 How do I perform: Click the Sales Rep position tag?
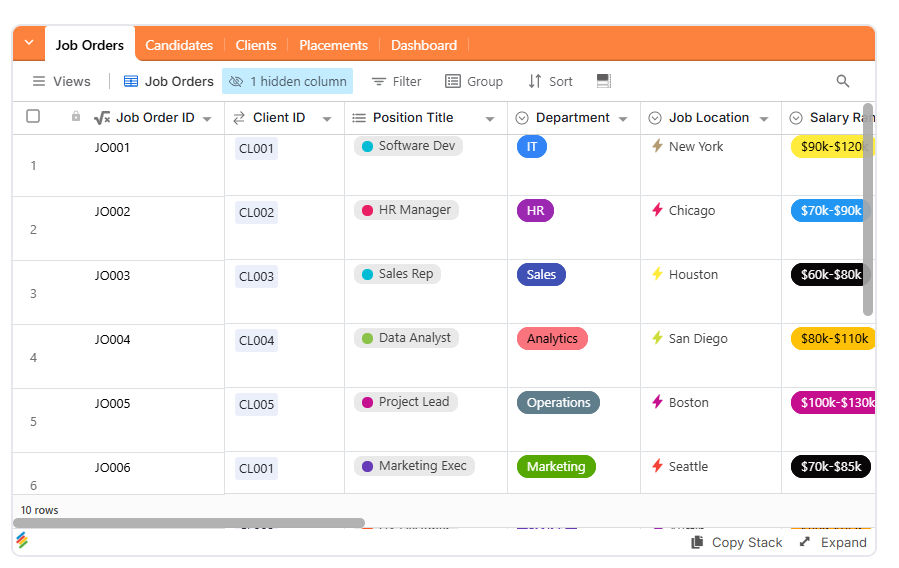tap(397, 274)
